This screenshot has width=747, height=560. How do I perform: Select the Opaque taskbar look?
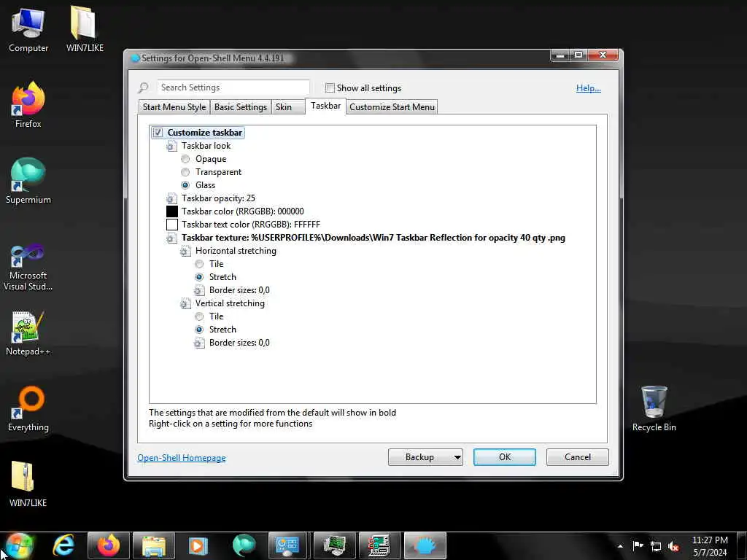[x=185, y=159]
